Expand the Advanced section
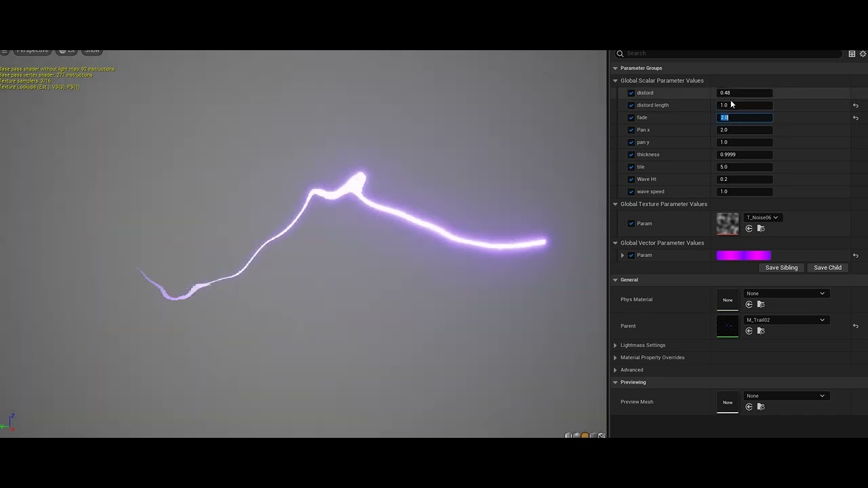The height and width of the screenshot is (488, 868). (615, 370)
